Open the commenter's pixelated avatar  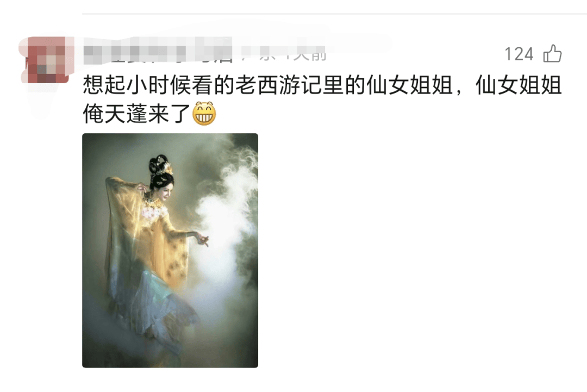pyautogui.click(x=45, y=60)
